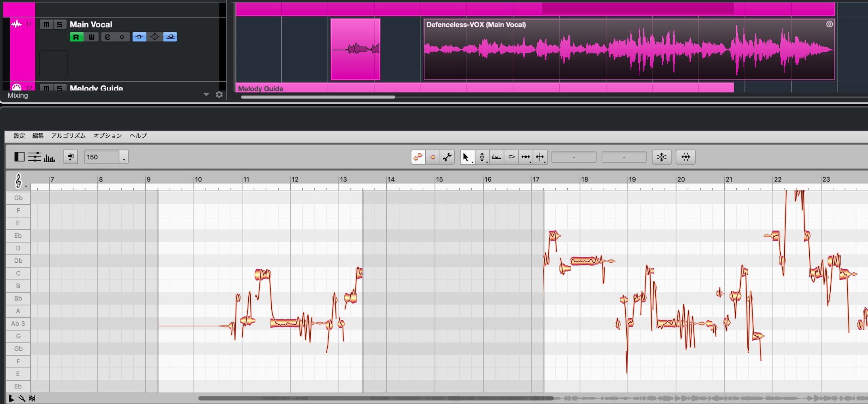Expand the Time tool submenu arrow

pos(530,162)
